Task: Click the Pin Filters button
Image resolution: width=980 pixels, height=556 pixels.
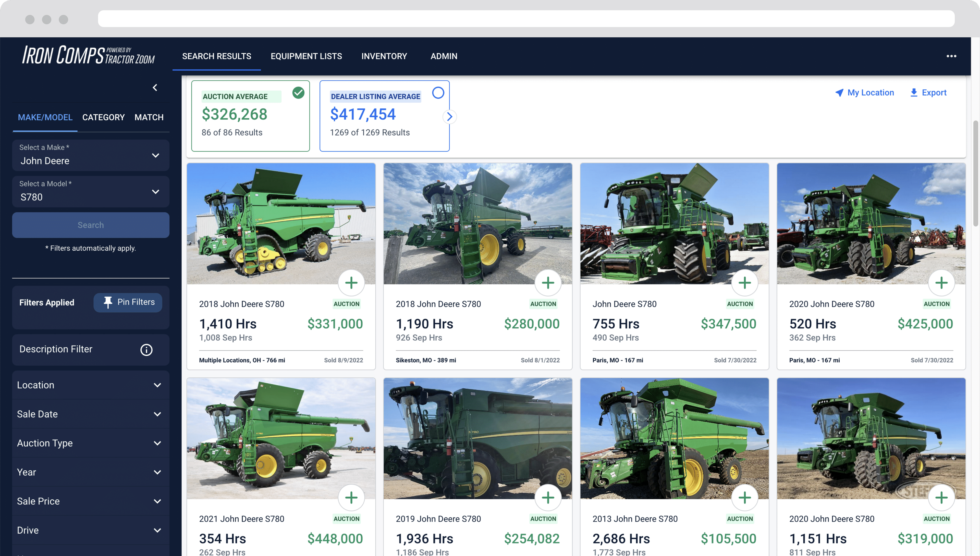Action: 128,302
